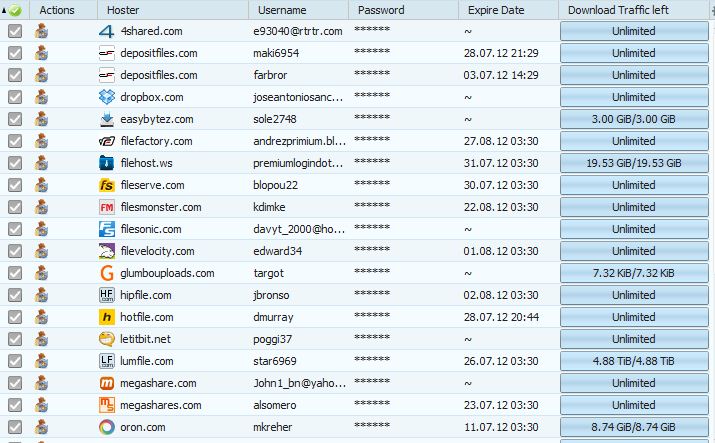Viewport: 715px width, 443px height.
Task: Select username kdimke
Action: [269, 207]
